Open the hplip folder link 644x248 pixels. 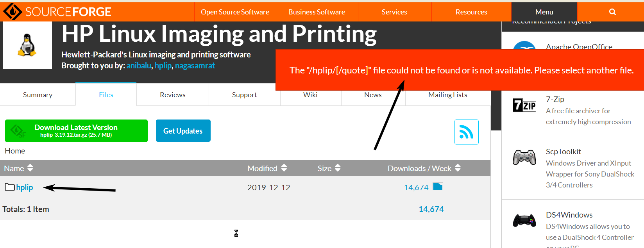[x=24, y=187]
